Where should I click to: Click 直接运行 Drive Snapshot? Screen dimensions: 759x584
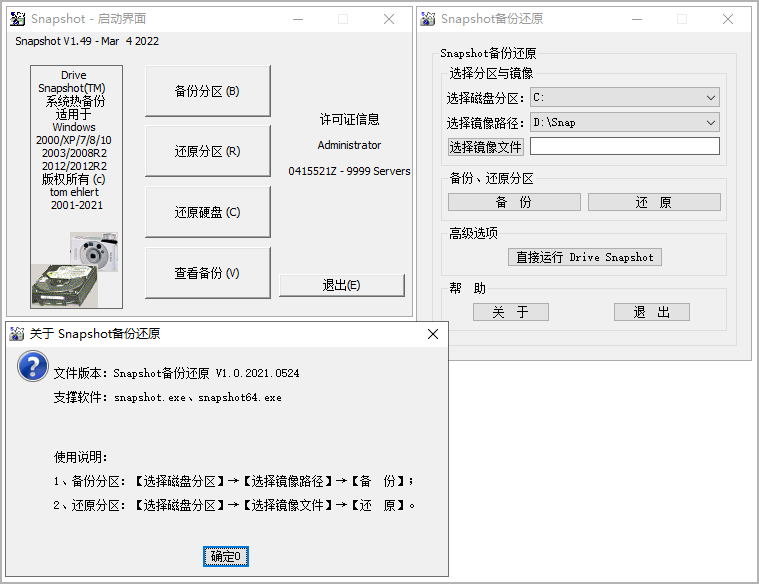click(584, 257)
